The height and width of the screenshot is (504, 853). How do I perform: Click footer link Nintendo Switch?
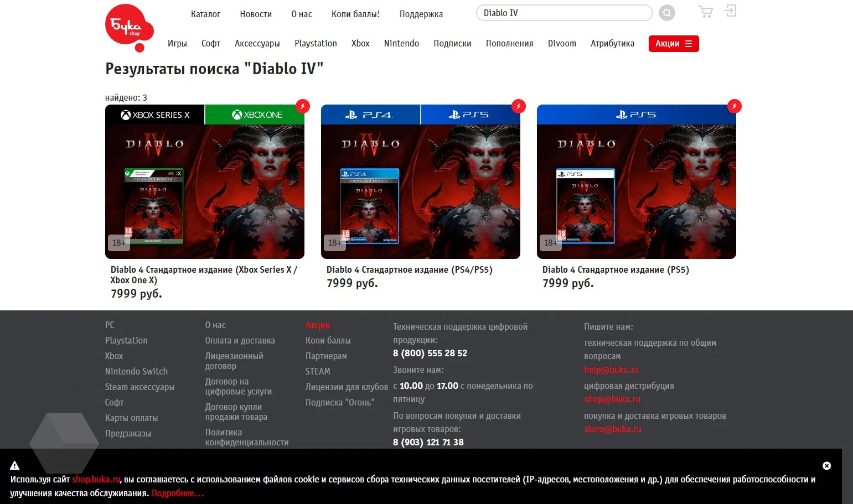pyautogui.click(x=136, y=372)
